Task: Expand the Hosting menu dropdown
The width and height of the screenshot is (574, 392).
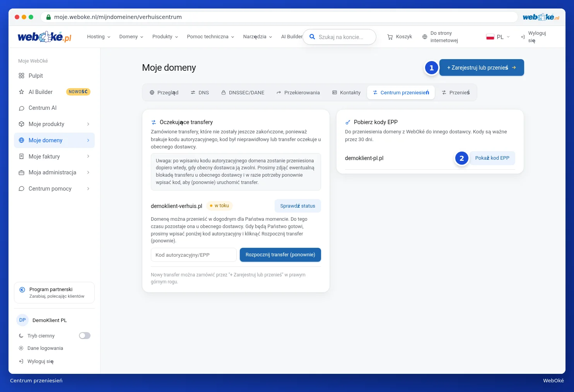Action: (x=99, y=37)
